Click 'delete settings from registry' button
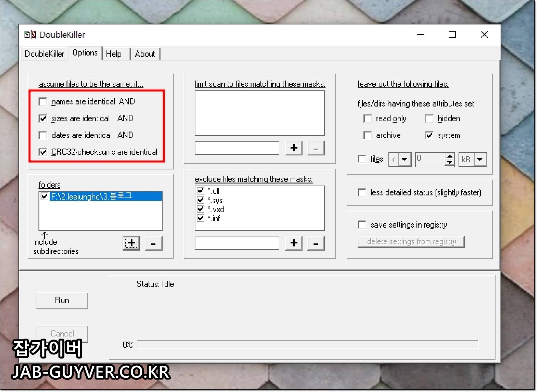 pos(411,242)
